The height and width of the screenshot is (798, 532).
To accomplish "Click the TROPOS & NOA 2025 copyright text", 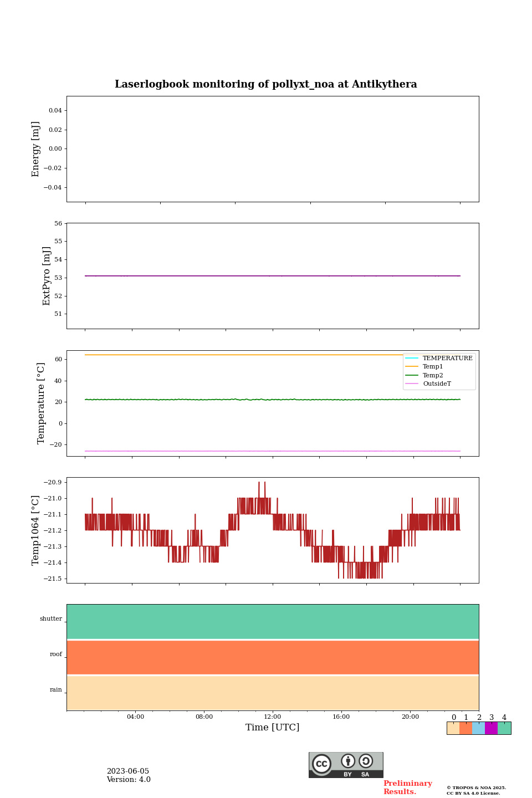I will coord(477,787).
